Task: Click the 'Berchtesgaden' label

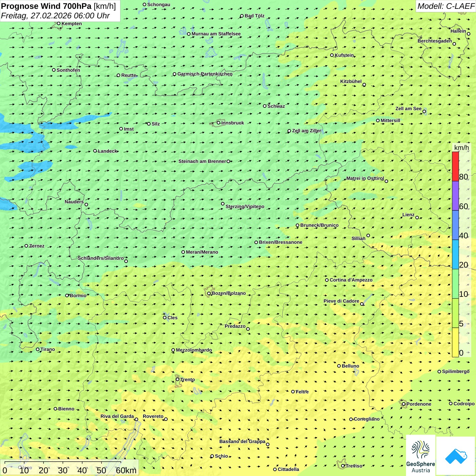Action: point(435,41)
